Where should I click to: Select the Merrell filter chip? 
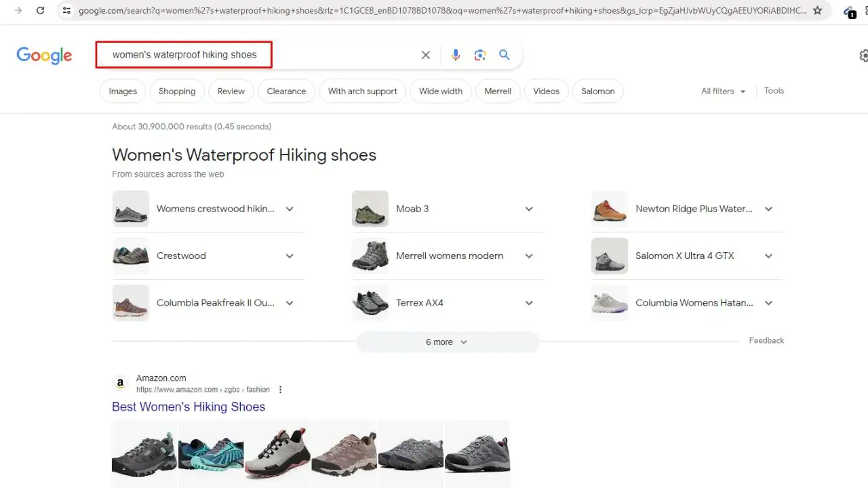tap(498, 91)
